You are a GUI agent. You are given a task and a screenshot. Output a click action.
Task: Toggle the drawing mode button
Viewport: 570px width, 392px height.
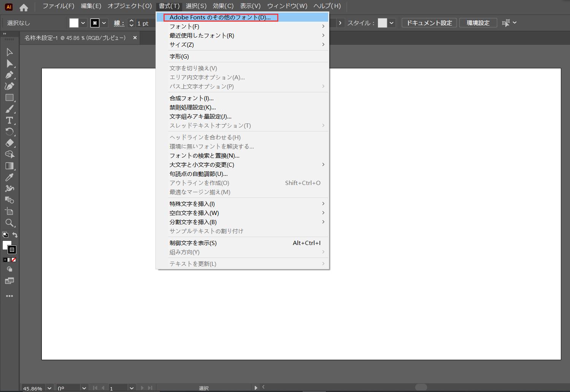coord(10,269)
